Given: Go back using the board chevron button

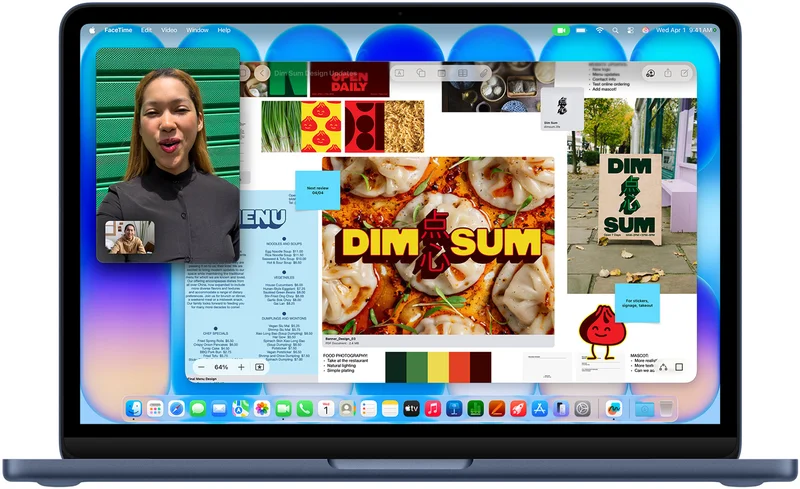Looking at the screenshot, I should (262, 73).
